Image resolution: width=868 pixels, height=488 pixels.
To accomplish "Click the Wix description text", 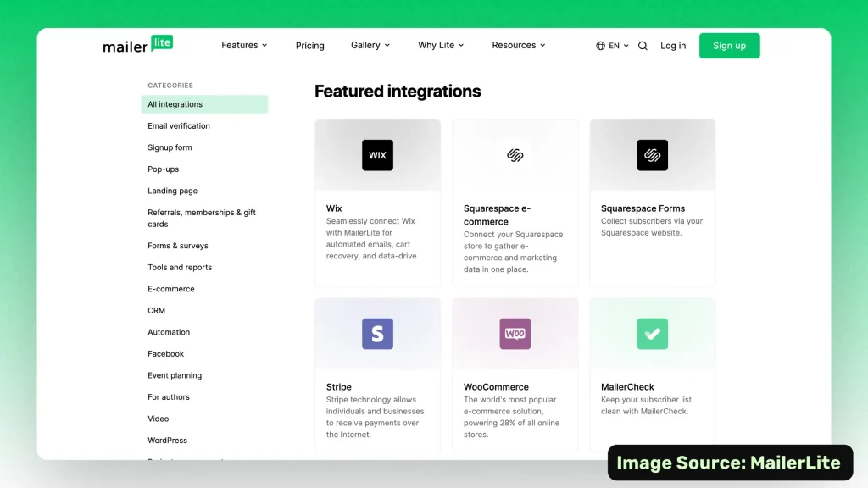I will (x=371, y=238).
